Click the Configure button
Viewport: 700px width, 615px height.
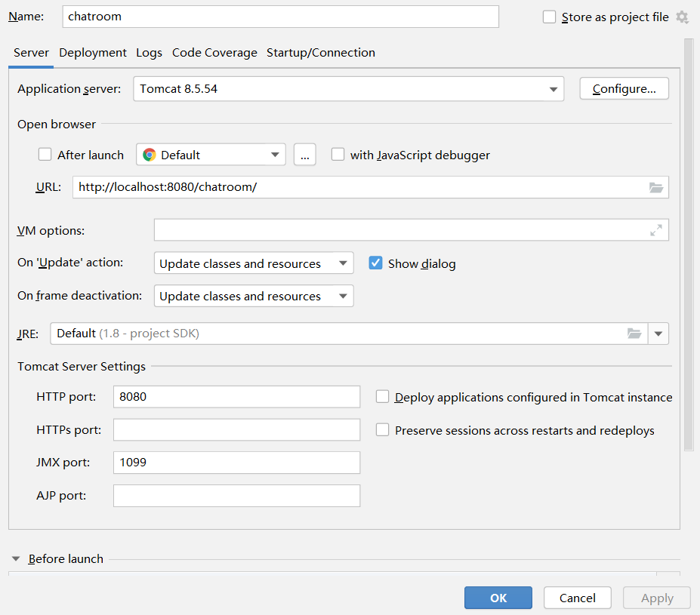click(x=623, y=88)
